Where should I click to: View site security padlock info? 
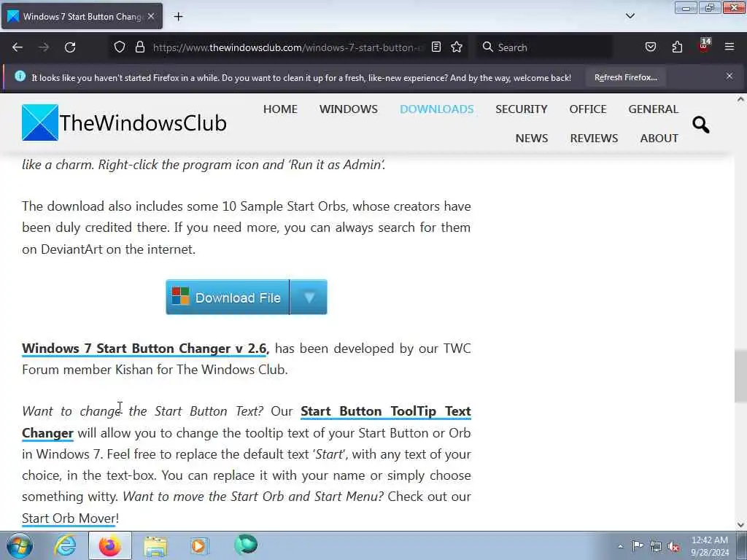[x=139, y=47]
